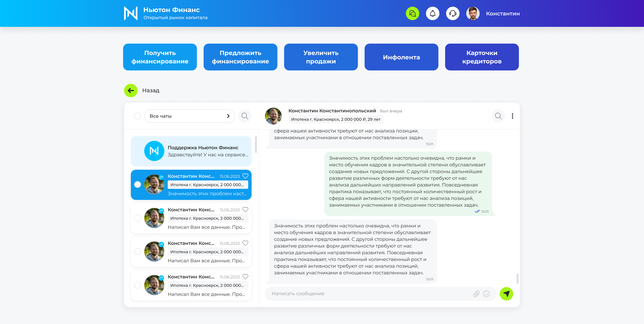Toggle selection circle on fourth Константин chat
The height and width of the screenshot is (324, 644).
tap(138, 285)
